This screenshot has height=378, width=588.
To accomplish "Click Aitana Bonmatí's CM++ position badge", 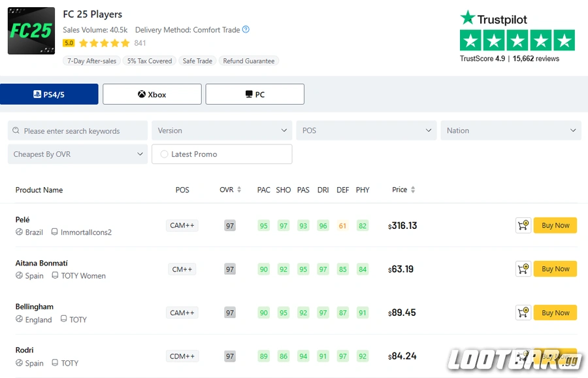I will click(182, 269).
